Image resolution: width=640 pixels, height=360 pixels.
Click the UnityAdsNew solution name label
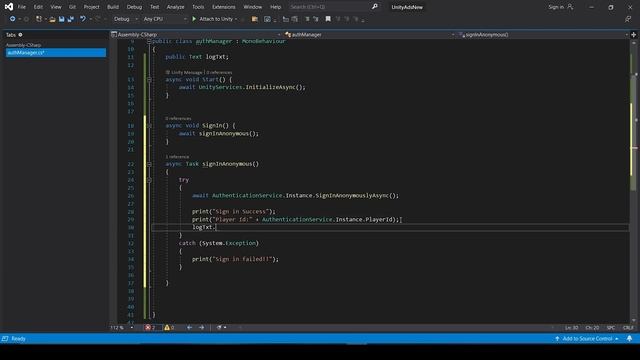tap(407, 7)
